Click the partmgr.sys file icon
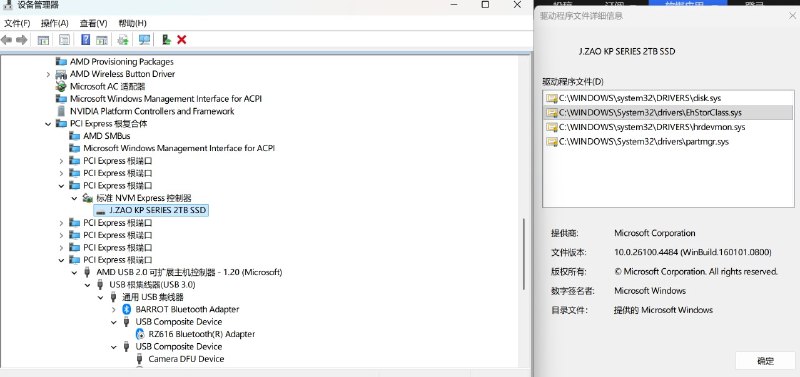 tap(552, 142)
